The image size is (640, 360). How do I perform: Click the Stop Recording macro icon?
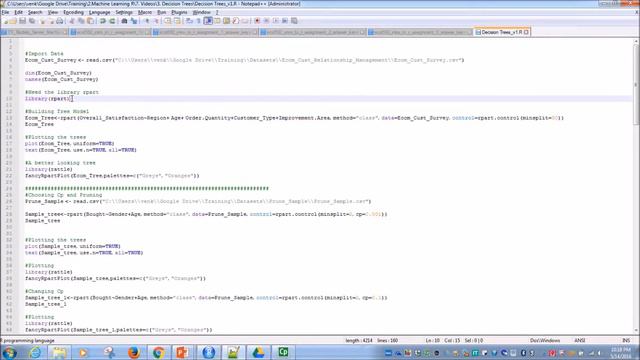click(266, 21)
